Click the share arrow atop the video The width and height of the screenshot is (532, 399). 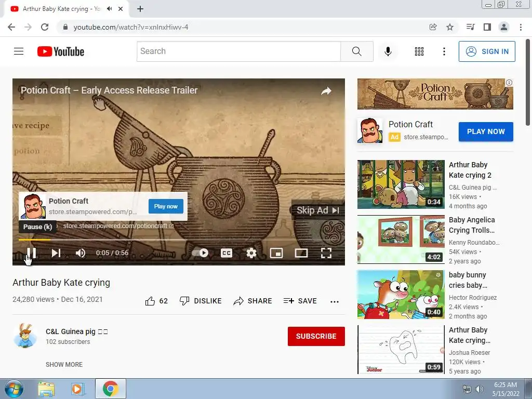coord(326,90)
